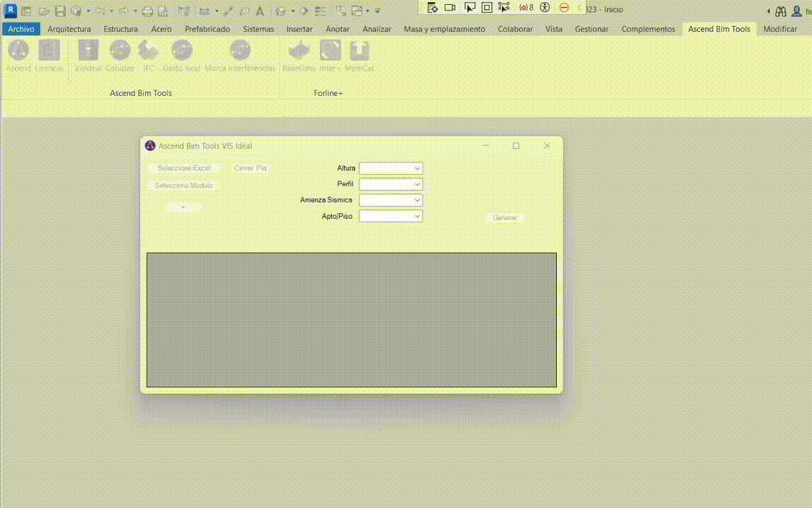Open the BaseGato tool
The image size is (812, 508).
pyautogui.click(x=299, y=56)
